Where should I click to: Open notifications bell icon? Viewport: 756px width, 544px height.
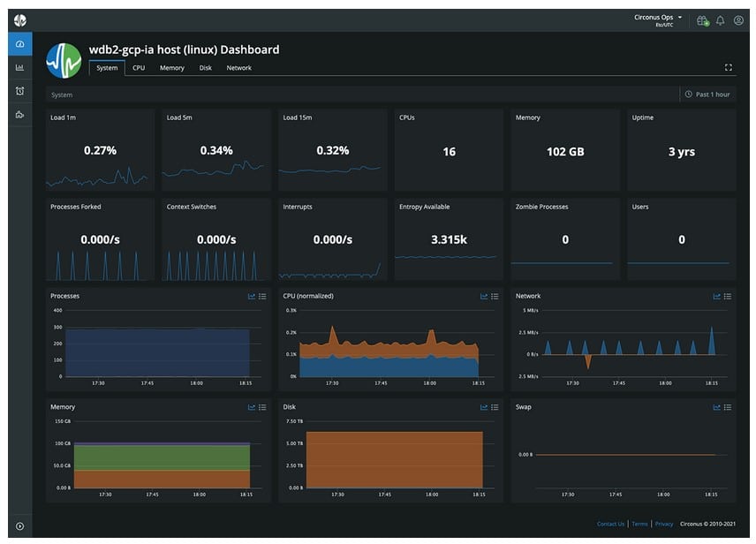(x=721, y=20)
